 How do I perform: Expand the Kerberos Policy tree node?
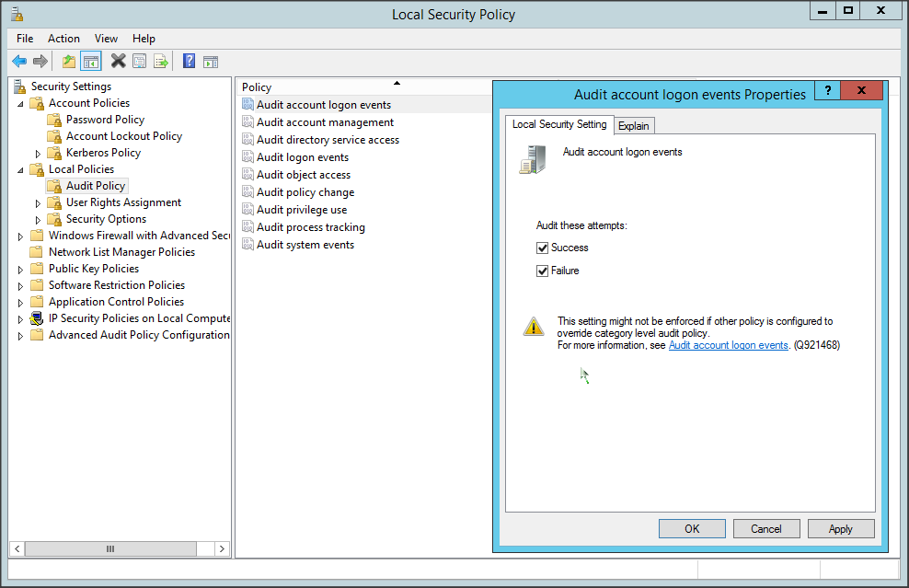coord(39,153)
